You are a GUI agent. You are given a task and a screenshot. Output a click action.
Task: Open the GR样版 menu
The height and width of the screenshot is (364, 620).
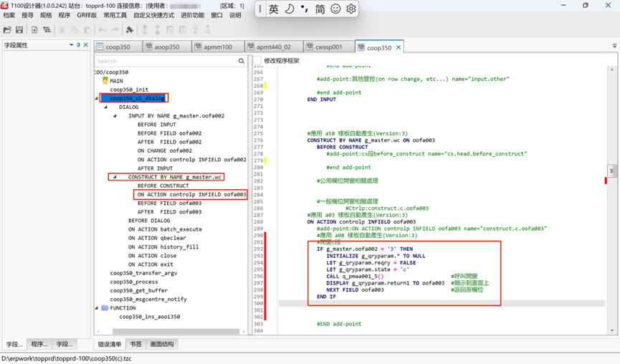[87, 16]
